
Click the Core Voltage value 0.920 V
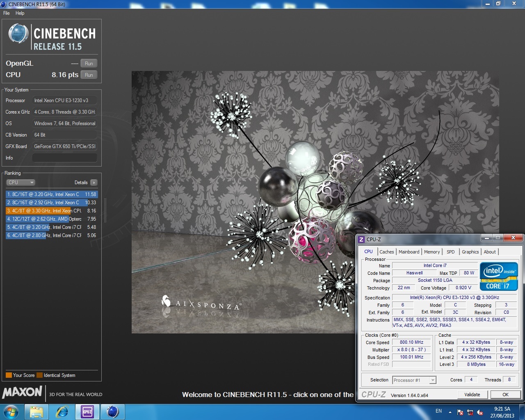click(x=463, y=288)
